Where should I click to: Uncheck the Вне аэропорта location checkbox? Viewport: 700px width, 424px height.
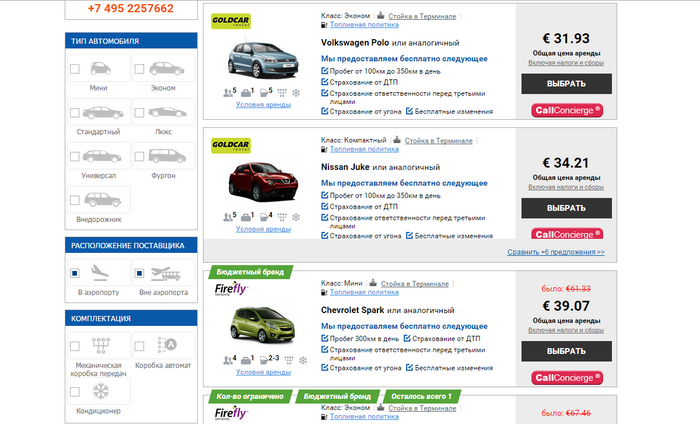(140, 273)
